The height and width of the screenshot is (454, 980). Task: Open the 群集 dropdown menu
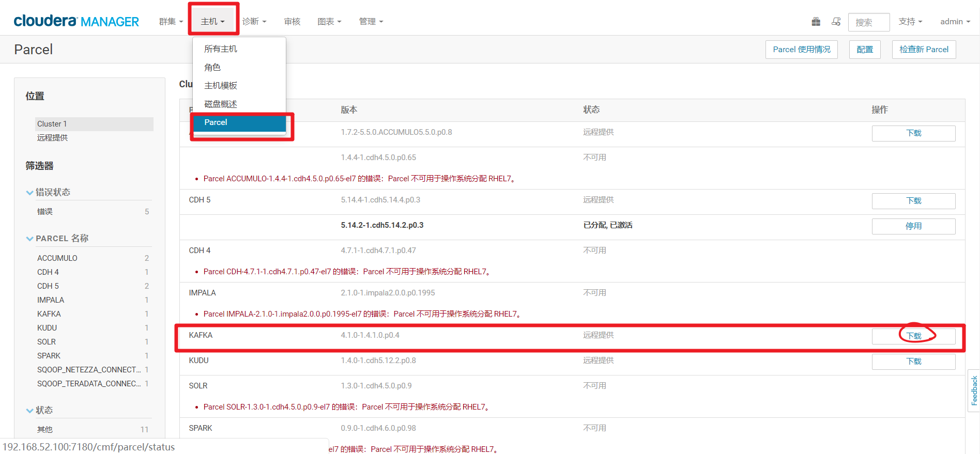[x=171, y=22]
